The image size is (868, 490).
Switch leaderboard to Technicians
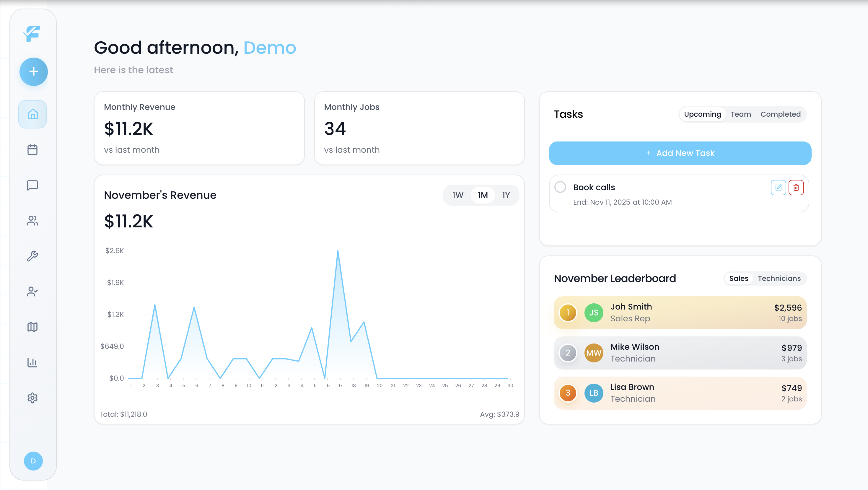779,278
